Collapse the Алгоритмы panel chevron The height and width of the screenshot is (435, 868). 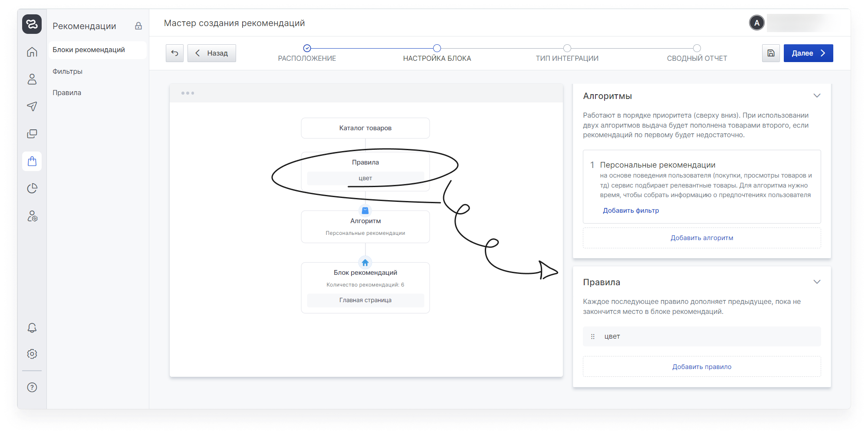tap(817, 96)
